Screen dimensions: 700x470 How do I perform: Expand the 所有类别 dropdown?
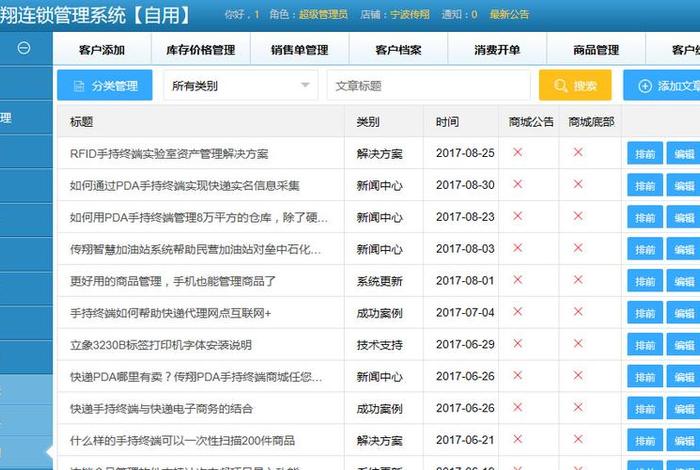click(241, 85)
